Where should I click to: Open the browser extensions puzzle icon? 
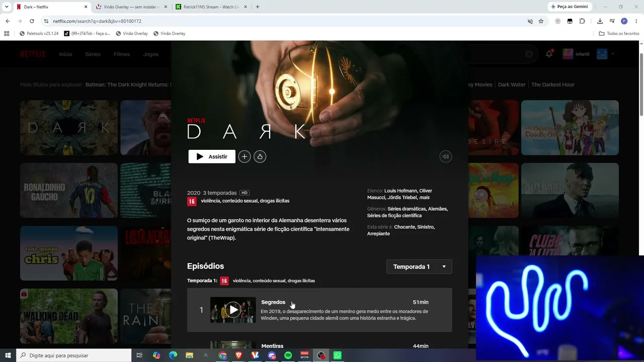coord(582,21)
